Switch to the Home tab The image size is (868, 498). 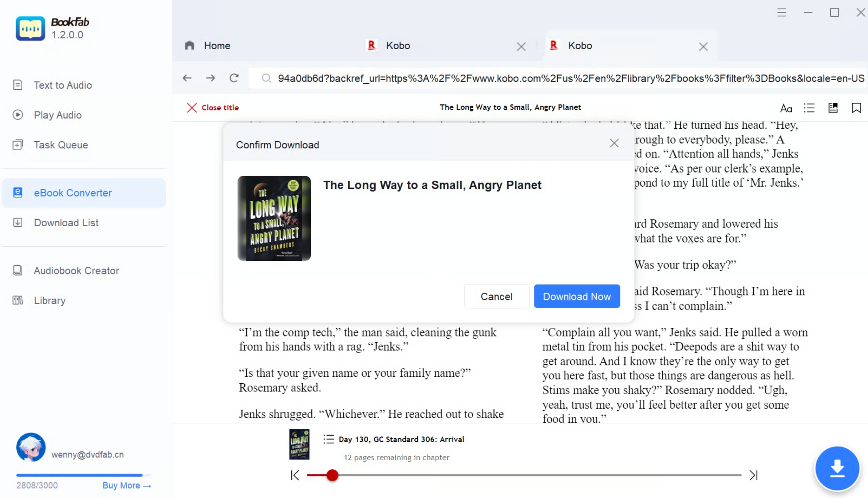pyautogui.click(x=217, y=46)
